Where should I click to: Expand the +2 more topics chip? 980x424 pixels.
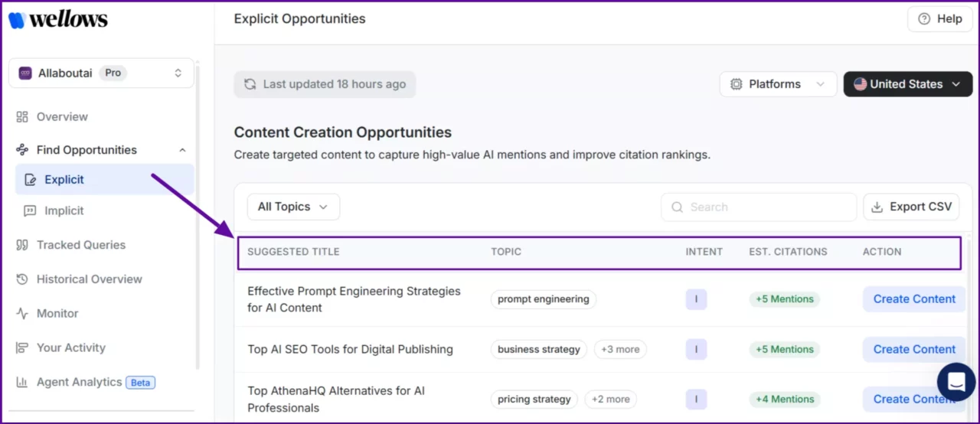pos(611,400)
